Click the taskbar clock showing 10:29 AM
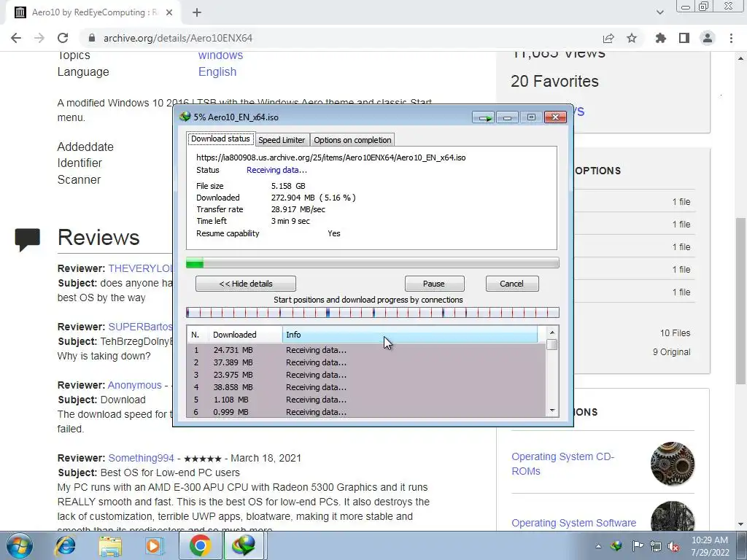 (710, 546)
